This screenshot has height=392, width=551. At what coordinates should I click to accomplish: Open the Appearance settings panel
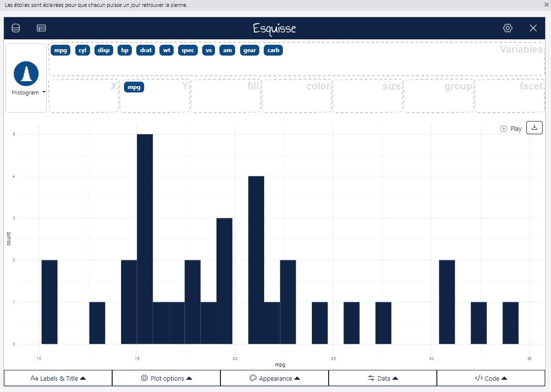[x=275, y=378]
